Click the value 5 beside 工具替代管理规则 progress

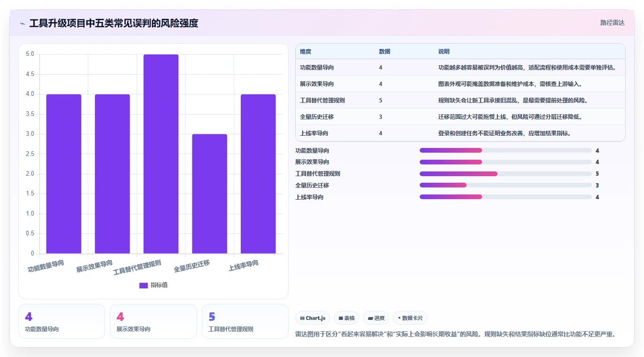[597, 174]
